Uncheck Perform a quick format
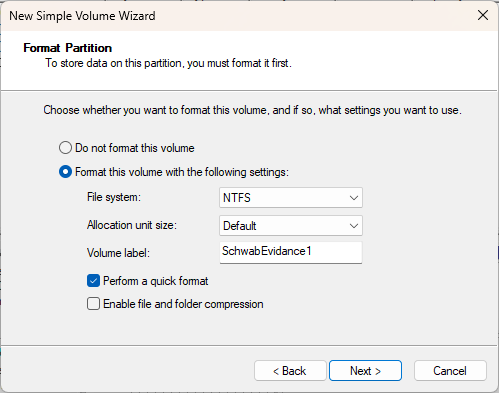499x393 pixels. click(93, 281)
